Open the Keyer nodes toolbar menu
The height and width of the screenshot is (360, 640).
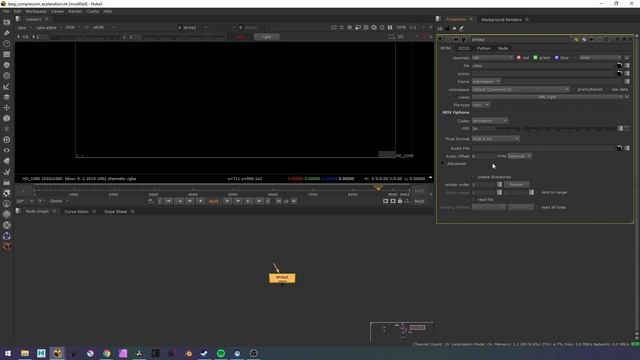(x=7, y=87)
